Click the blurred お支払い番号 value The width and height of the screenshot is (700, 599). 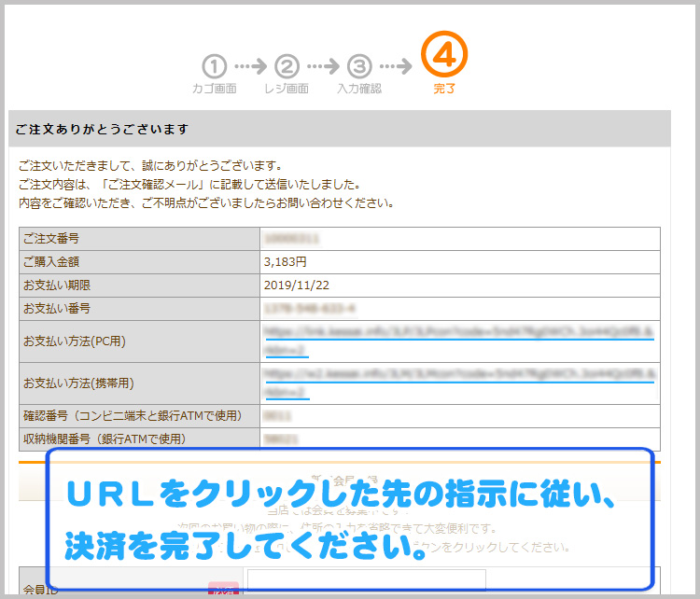pyautogui.click(x=311, y=308)
